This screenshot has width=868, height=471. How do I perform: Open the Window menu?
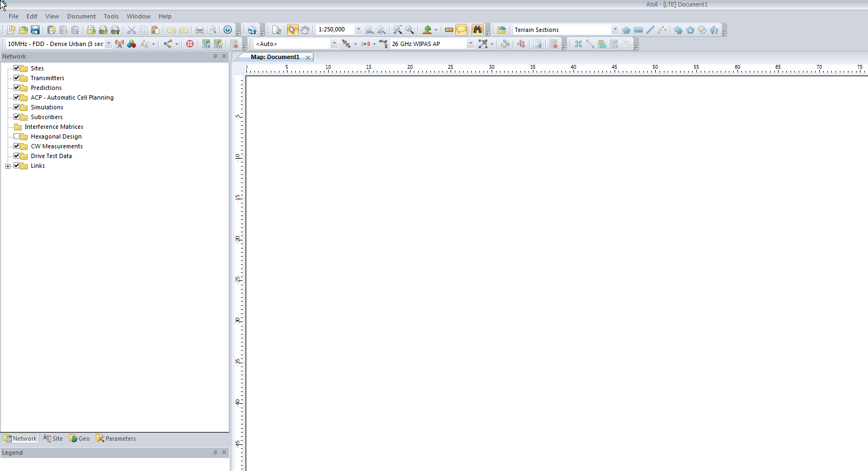139,16
